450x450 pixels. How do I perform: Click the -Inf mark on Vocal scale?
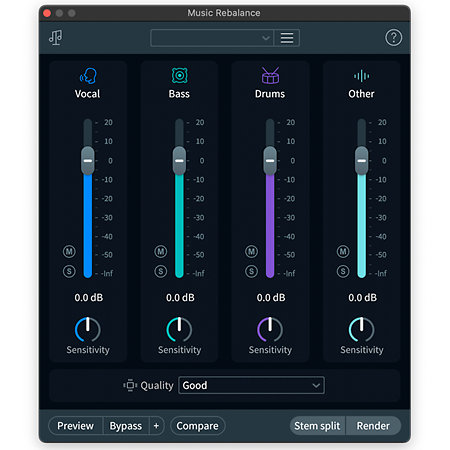107,273
